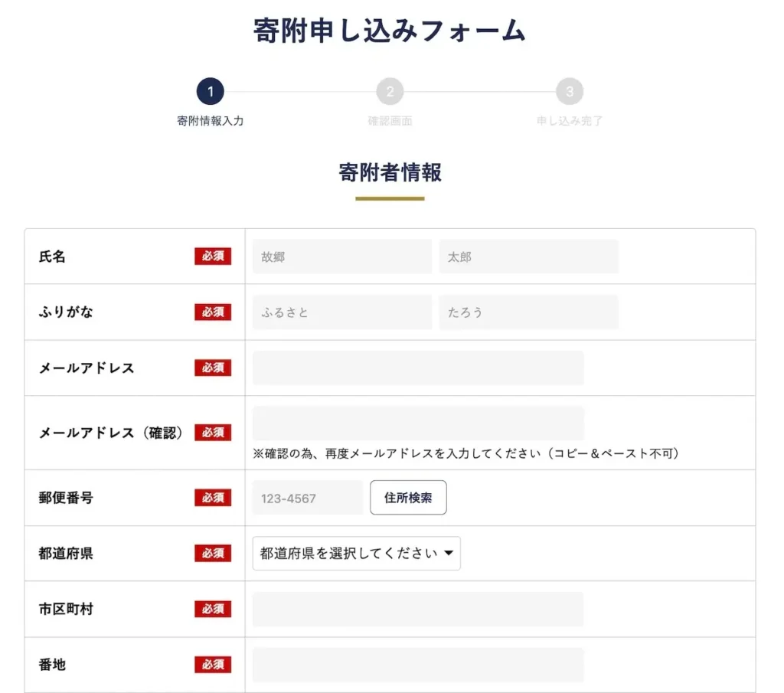Focus the last name field showing 故郷
This screenshot has width=784, height=693.
click(x=342, y=257)
